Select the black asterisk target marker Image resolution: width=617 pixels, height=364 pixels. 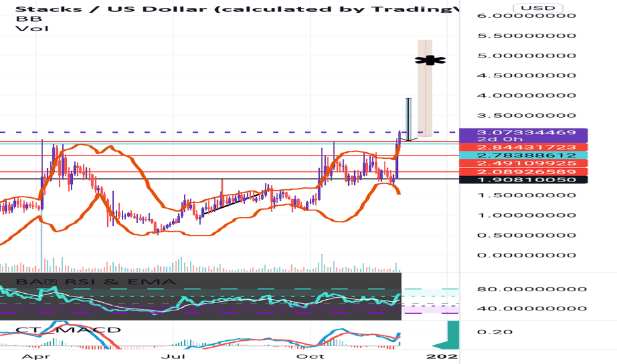point(430,60)
